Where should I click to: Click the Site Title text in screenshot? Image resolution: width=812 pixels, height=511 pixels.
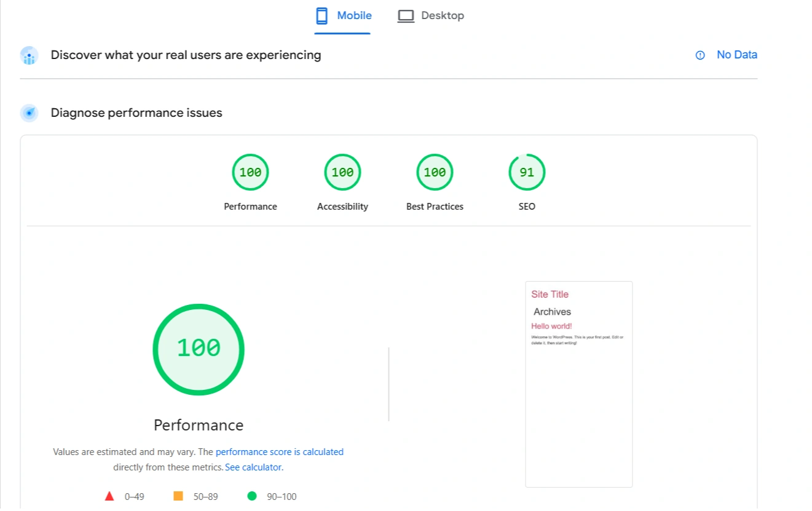click(550, 294)
